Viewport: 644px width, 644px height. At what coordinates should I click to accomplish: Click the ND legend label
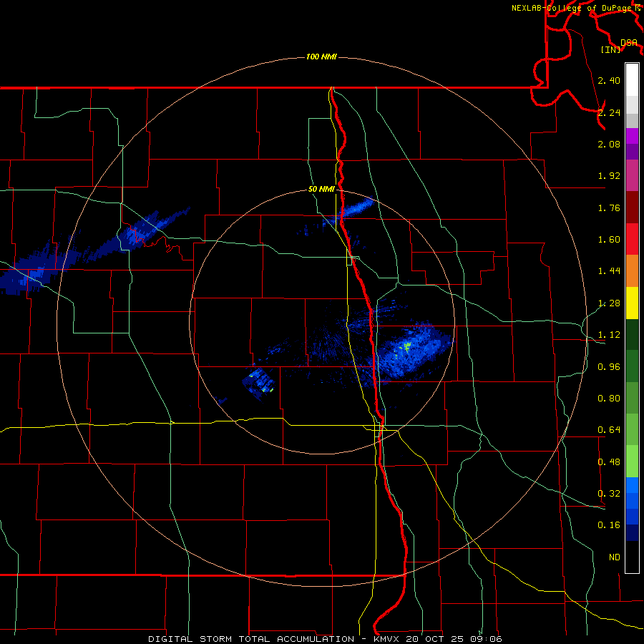(615, 557)
